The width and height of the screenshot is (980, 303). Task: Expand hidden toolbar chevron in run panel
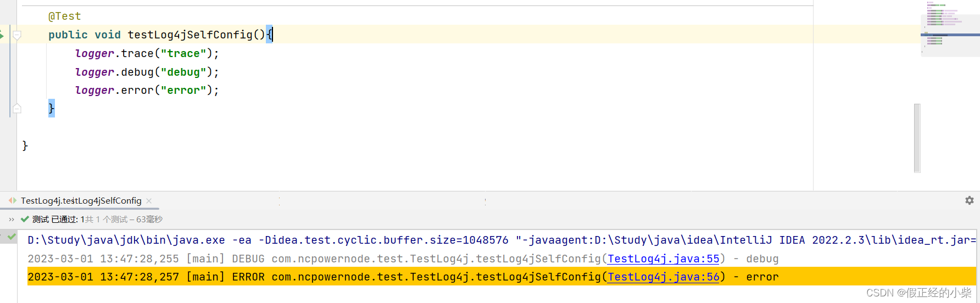(x=12, y=220)
